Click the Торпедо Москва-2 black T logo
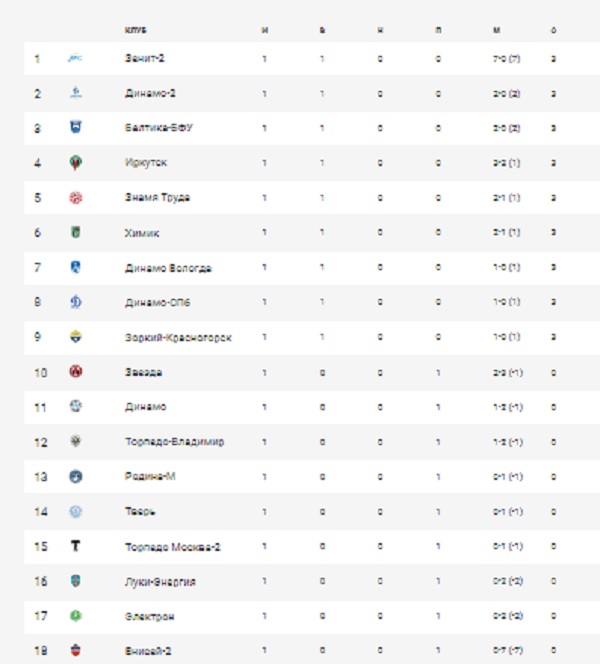Viewport: 600px width, 664px height. click(x=75, y=546)
